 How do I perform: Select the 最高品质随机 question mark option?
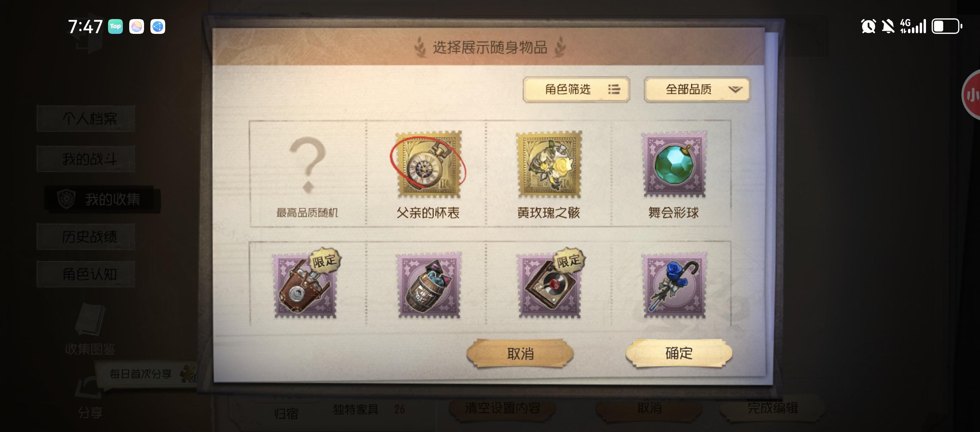307,174
